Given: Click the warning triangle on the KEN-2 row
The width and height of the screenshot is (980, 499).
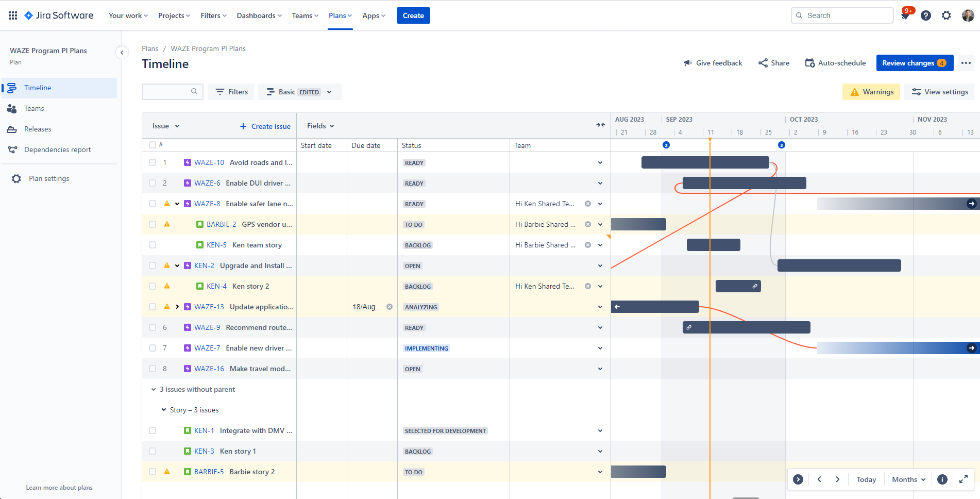Looking at the screenshot, I should tap(167, 265).
